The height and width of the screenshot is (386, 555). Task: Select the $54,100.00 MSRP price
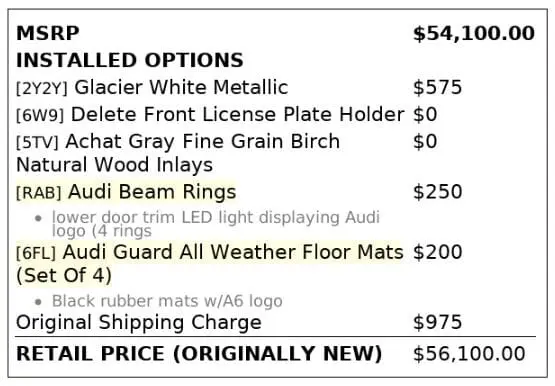pos(474,34)
